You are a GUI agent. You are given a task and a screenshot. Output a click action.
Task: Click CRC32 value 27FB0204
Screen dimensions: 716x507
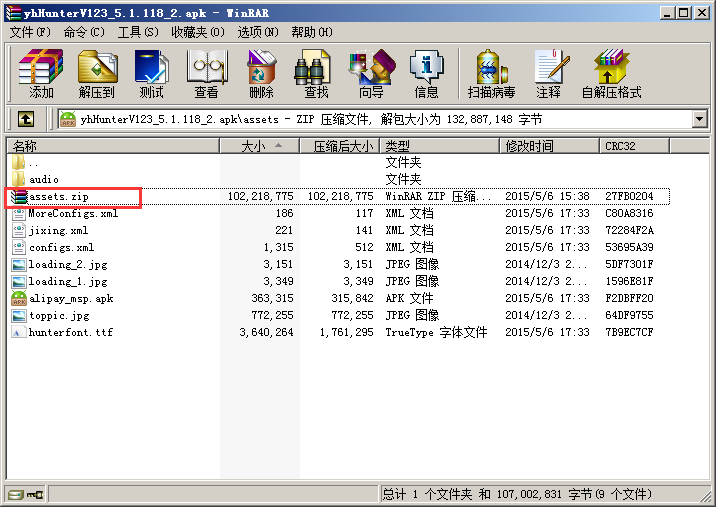tap(629, 196)
